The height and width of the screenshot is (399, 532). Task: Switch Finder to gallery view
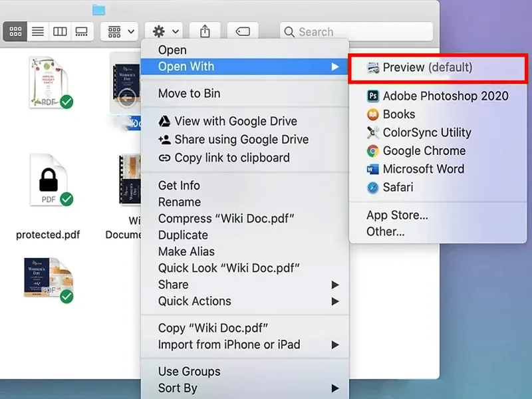click(x=82, y=31)
